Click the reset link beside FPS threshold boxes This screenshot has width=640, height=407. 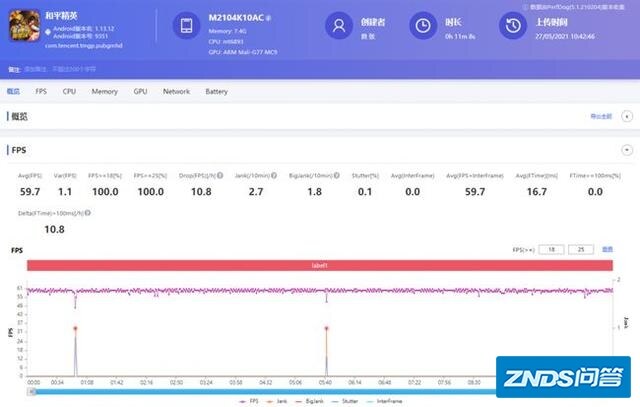tap(607, 249)
